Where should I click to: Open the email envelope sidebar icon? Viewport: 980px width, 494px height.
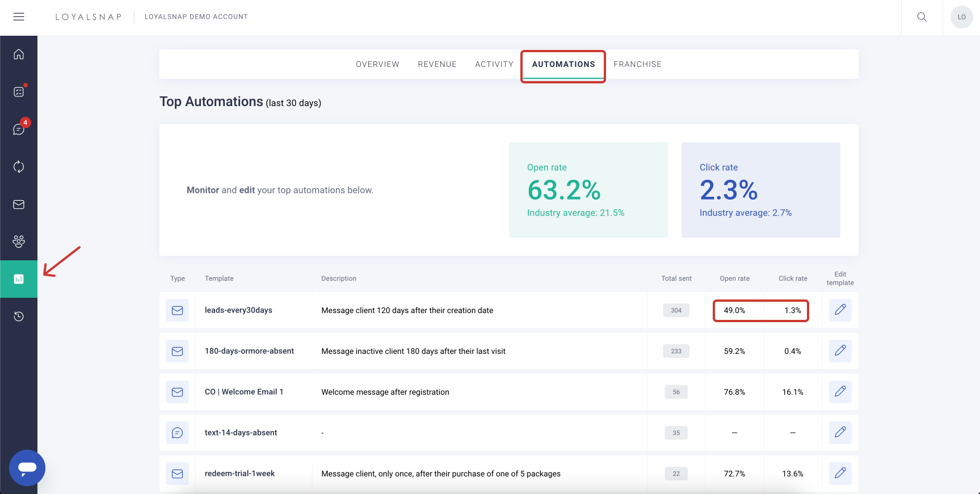tap(19, 204)
